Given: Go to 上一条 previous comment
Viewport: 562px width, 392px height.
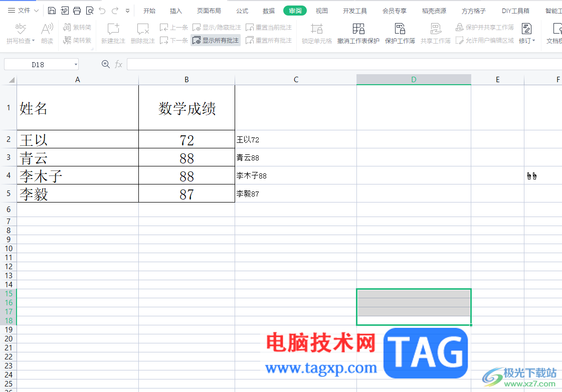Looking at the screenshot, I should [x=174, y=27].
